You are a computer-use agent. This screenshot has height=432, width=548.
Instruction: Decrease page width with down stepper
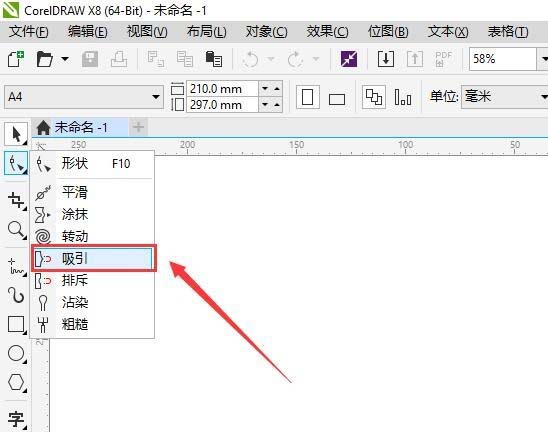click(265, 89)
